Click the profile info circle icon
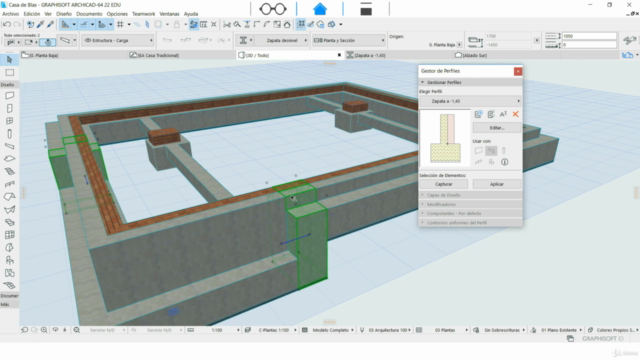Viewport: 640px width, 360px height. pyautogui.click(x=504, y=162)
